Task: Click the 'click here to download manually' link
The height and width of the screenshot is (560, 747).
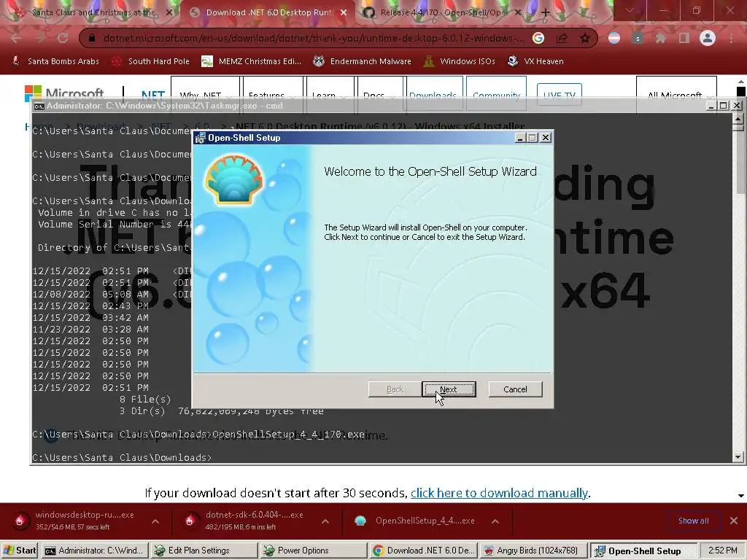Action: click(x=499, y=493)
